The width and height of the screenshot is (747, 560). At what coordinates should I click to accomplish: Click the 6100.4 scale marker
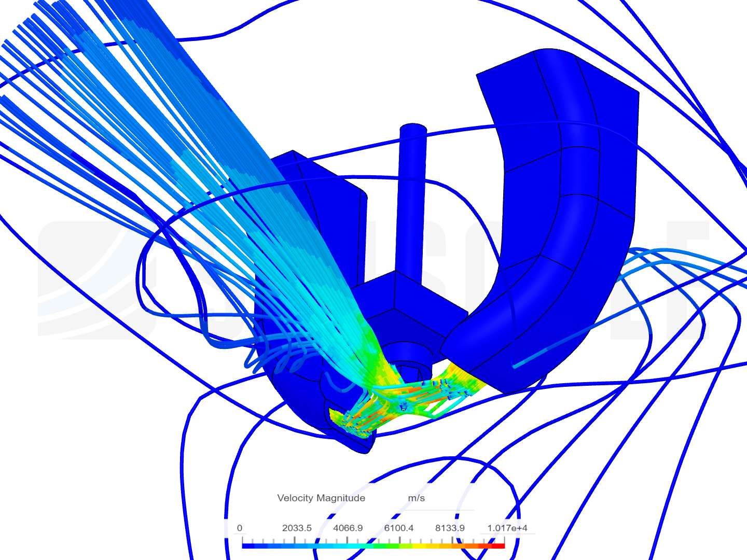coord(399,527)
